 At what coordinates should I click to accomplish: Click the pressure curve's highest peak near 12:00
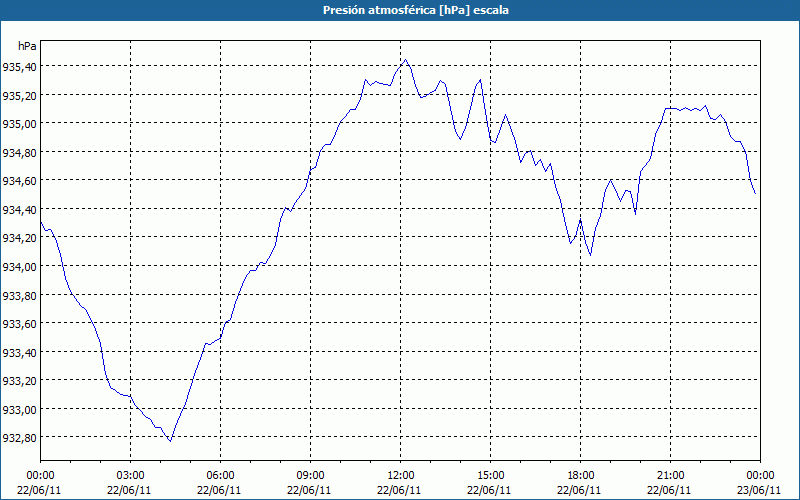tap(406, 60)
